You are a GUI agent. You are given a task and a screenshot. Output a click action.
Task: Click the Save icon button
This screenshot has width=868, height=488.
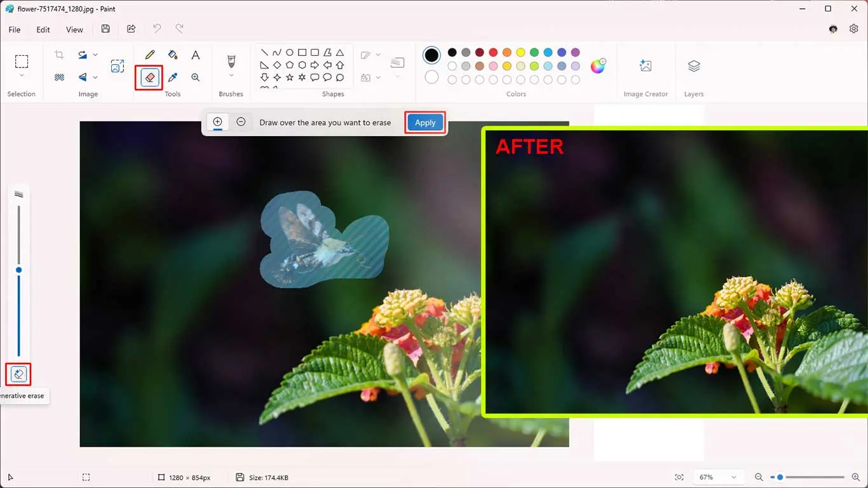point(105,29)
